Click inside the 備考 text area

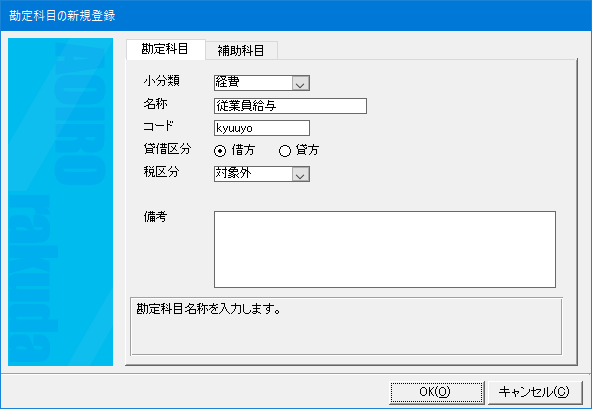(x=385, y=249)
